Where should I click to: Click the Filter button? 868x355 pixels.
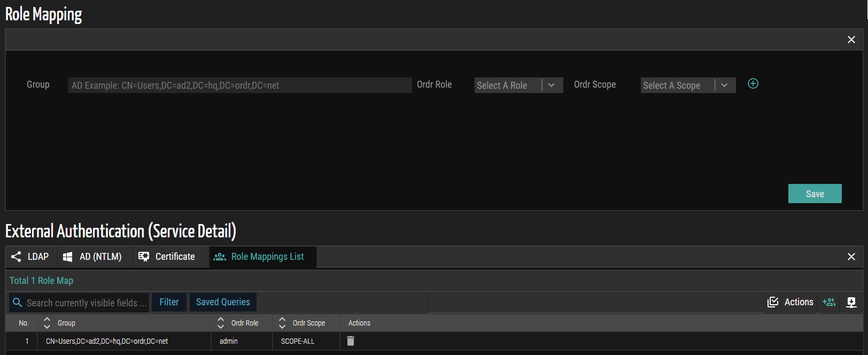point(169,302)
